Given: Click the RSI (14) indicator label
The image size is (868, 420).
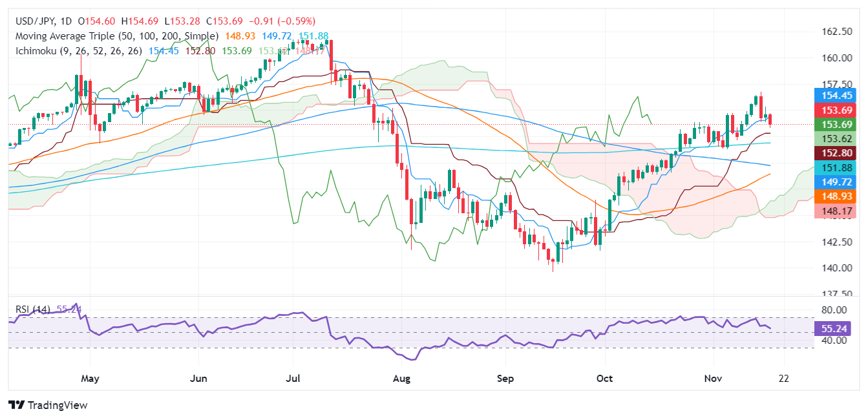Looking at the screenshot, I should (34, 310).
